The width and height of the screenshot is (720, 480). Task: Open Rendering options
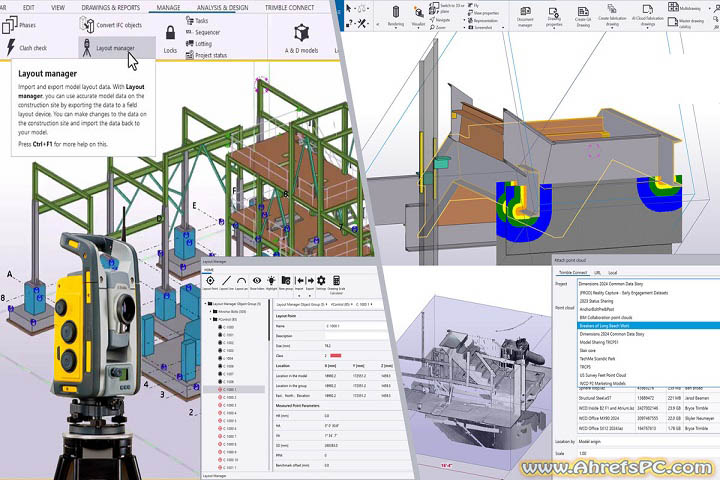396,17
